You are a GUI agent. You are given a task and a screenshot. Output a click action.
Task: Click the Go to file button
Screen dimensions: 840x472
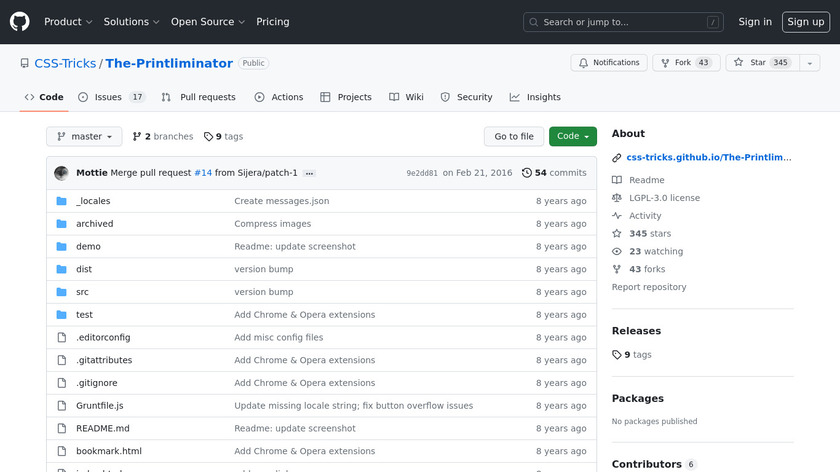pos(514,137)
